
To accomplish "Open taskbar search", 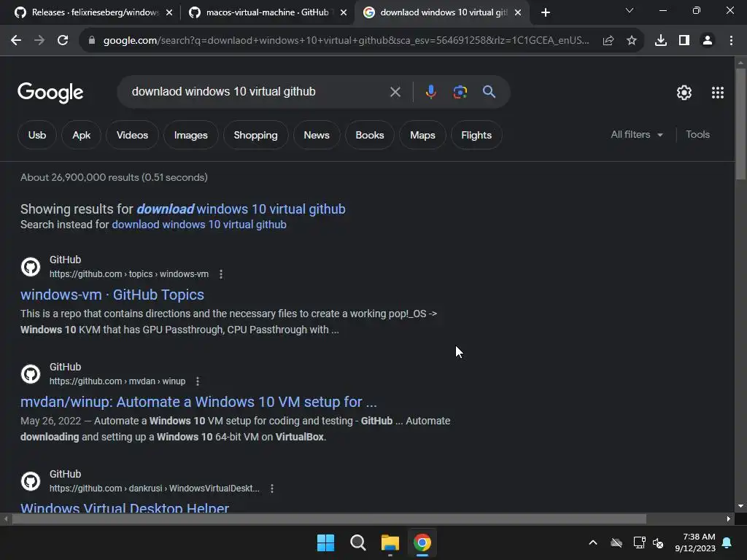I will [x=357, y=542].
